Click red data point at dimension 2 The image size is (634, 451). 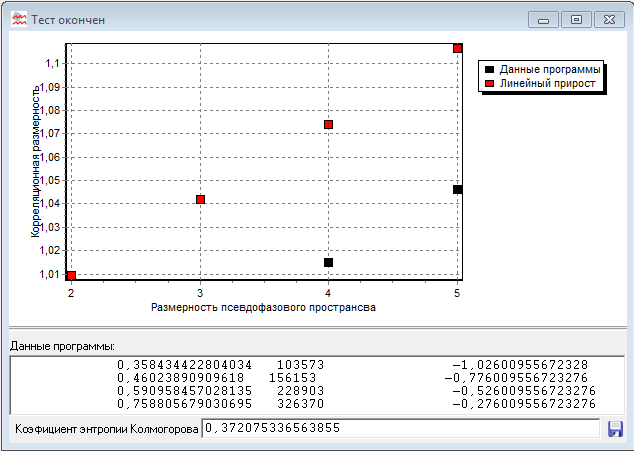pyautogui.click(x=71, y=275)
